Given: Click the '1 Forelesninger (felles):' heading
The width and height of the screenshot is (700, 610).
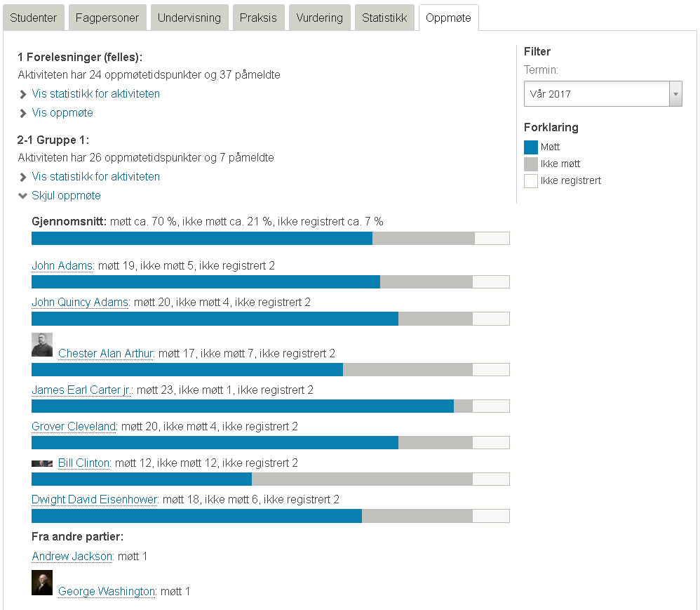Looking at the screenshot, I should coord(80,57).
